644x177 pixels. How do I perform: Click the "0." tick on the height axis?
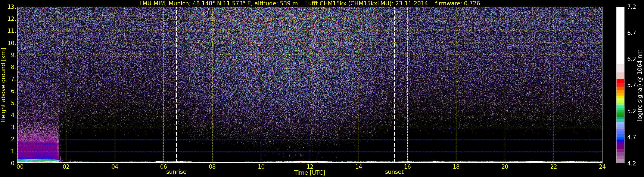click(x=13, y=163)
